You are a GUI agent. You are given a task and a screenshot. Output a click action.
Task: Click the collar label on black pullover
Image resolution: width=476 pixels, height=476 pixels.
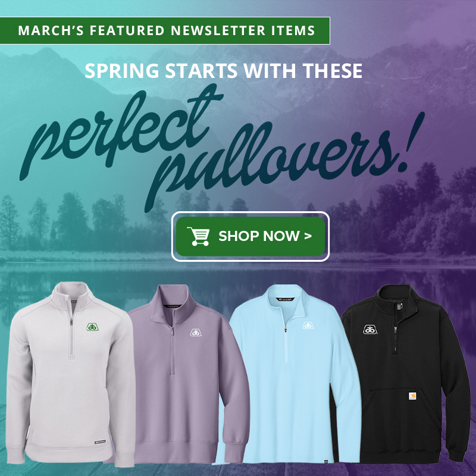(x=399, y=306)
